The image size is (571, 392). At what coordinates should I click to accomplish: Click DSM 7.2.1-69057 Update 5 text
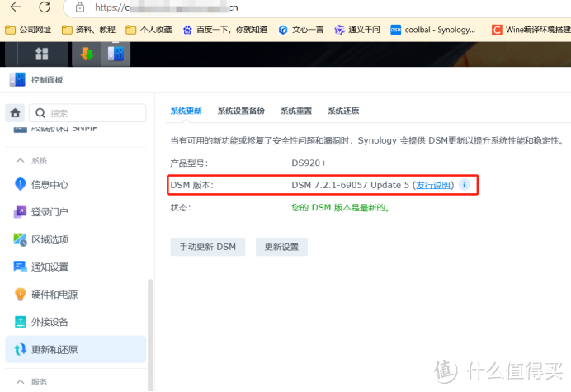[351, 185]
